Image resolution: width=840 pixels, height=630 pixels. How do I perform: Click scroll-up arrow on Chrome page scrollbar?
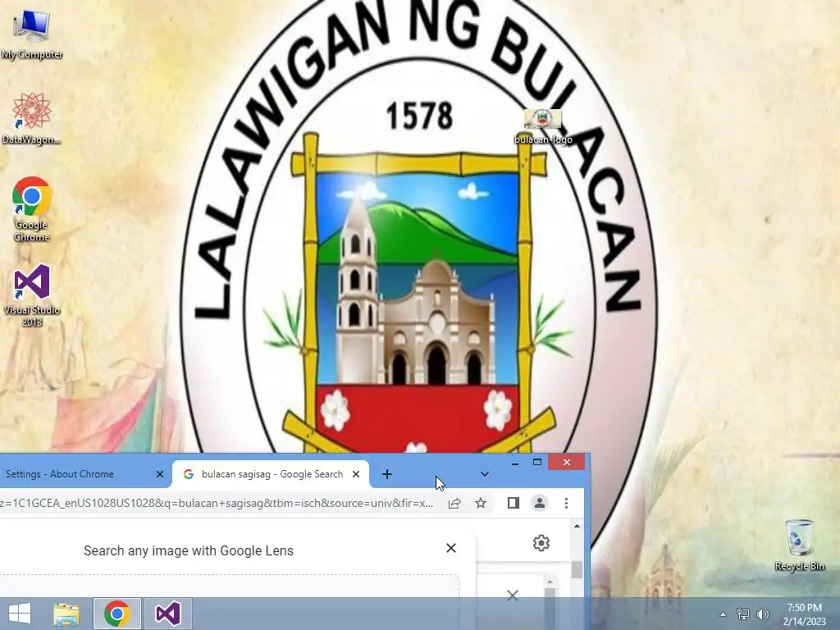tap(577, 526)
